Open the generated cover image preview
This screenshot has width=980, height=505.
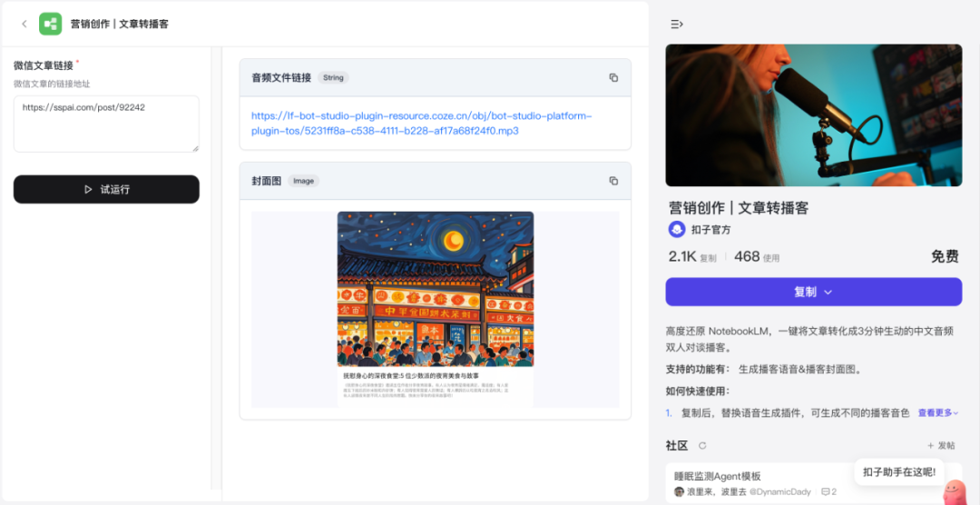tap(436, 309)
